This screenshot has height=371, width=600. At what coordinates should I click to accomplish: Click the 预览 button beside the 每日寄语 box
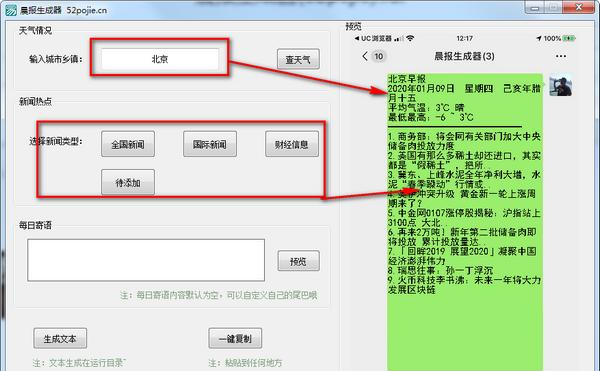point(298,261)
